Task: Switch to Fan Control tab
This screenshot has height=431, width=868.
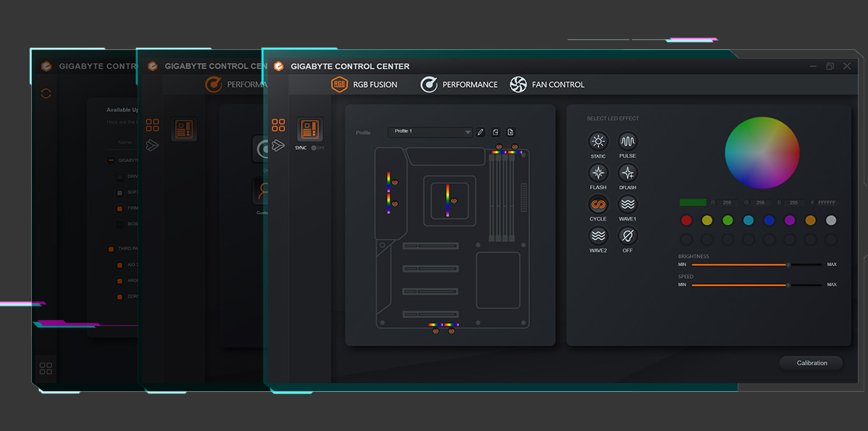Action: pos(547,85)
